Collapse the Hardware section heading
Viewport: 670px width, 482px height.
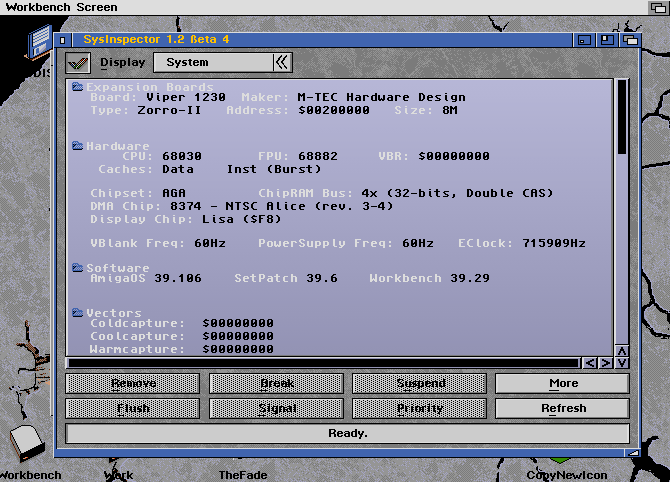coord(118,146)
